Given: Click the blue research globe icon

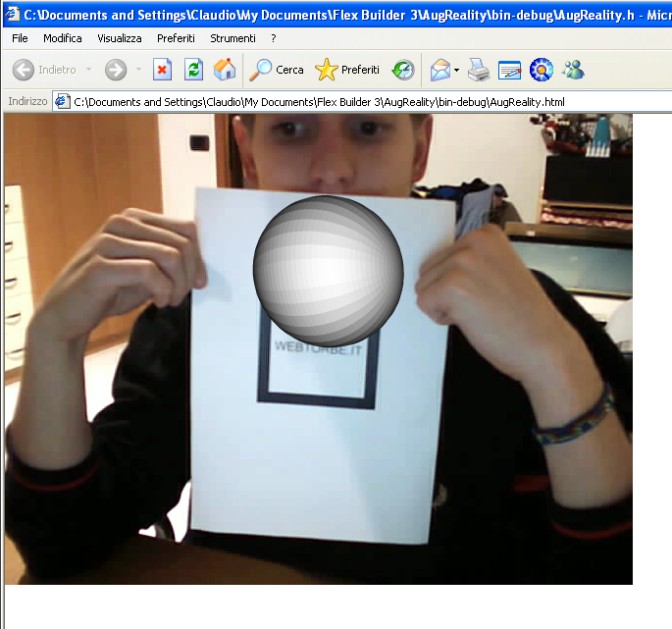Looking at the screenshot, I should [x=542, y=70].
